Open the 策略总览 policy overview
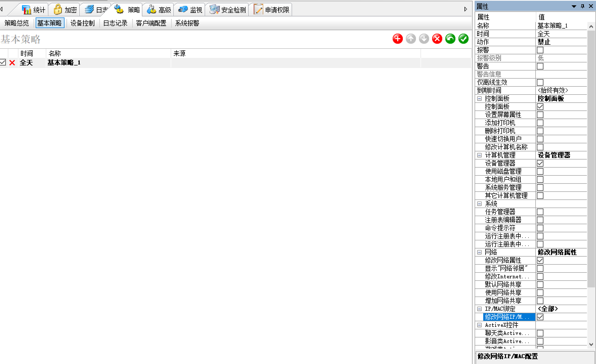The width and height of the screenshot is (596, 364). [x=17, y=23]
